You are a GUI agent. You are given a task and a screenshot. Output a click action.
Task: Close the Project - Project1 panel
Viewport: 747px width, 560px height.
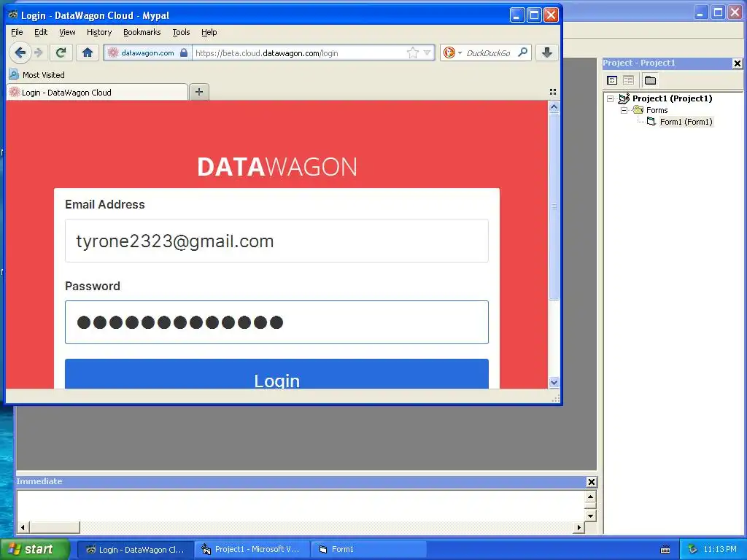[x=737, y=63]
